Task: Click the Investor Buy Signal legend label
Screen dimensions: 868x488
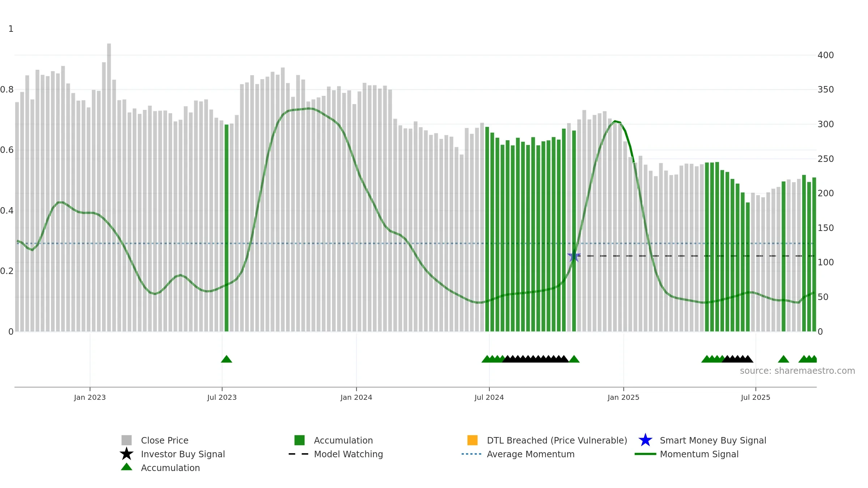Action: tap(183, 454)
